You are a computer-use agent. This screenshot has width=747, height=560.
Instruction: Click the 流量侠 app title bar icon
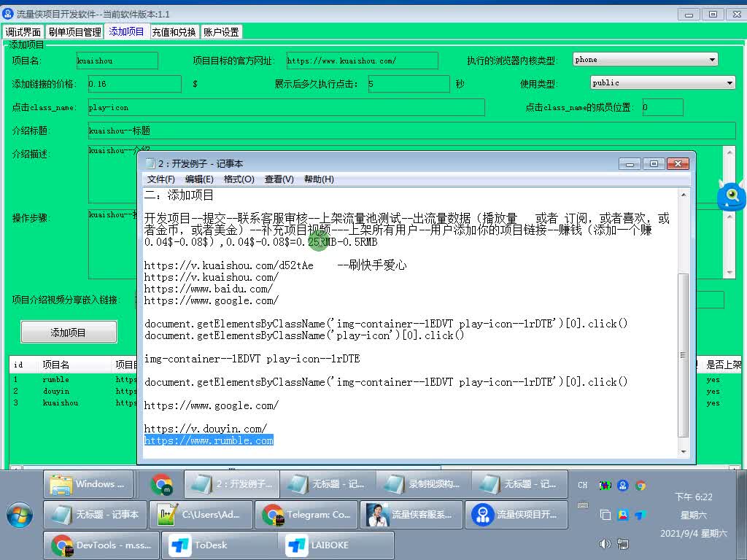tap(8, 14)
